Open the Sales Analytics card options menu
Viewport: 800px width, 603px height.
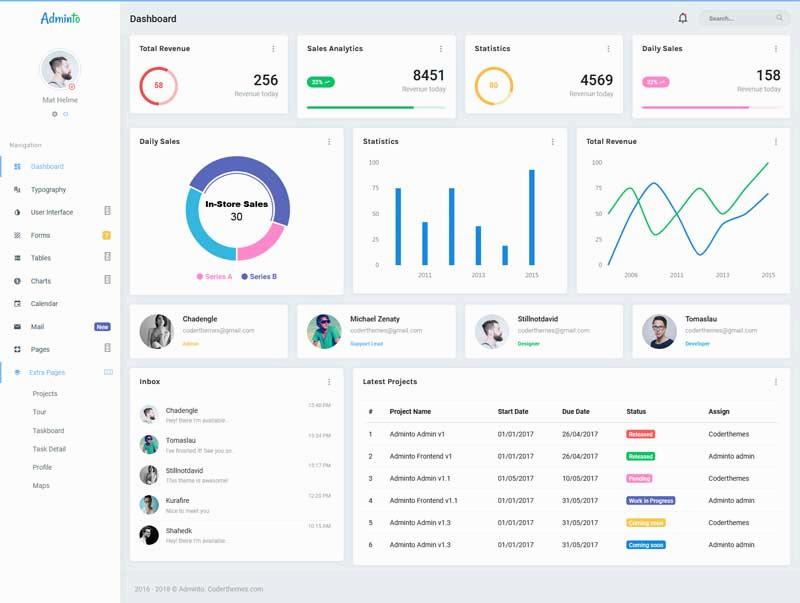pos(440,48)
